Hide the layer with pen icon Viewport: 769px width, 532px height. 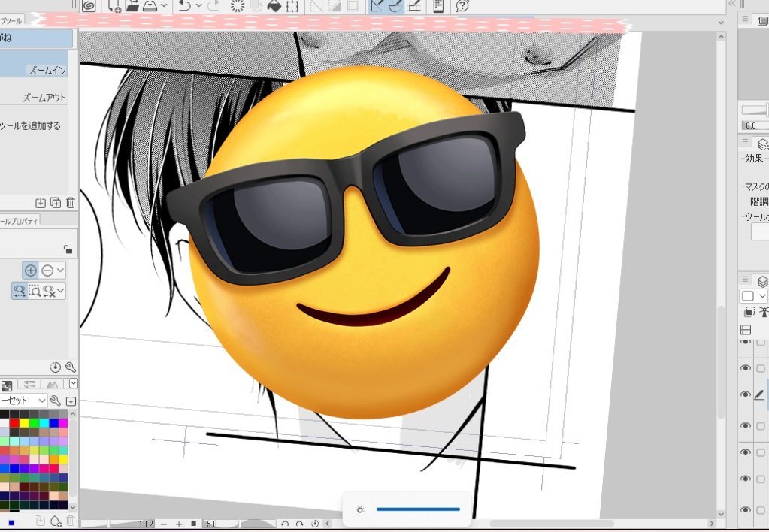pos(746,394)
